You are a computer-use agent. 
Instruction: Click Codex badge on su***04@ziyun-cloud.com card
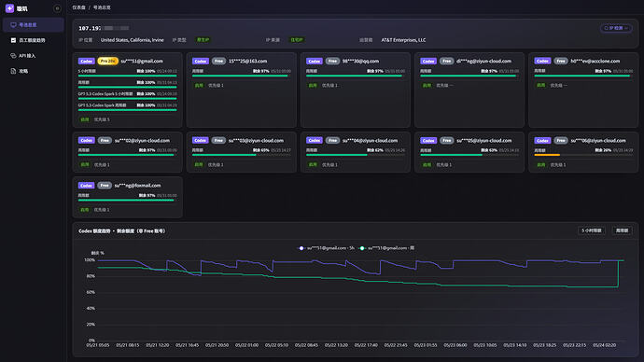click(x=315, y=140)
